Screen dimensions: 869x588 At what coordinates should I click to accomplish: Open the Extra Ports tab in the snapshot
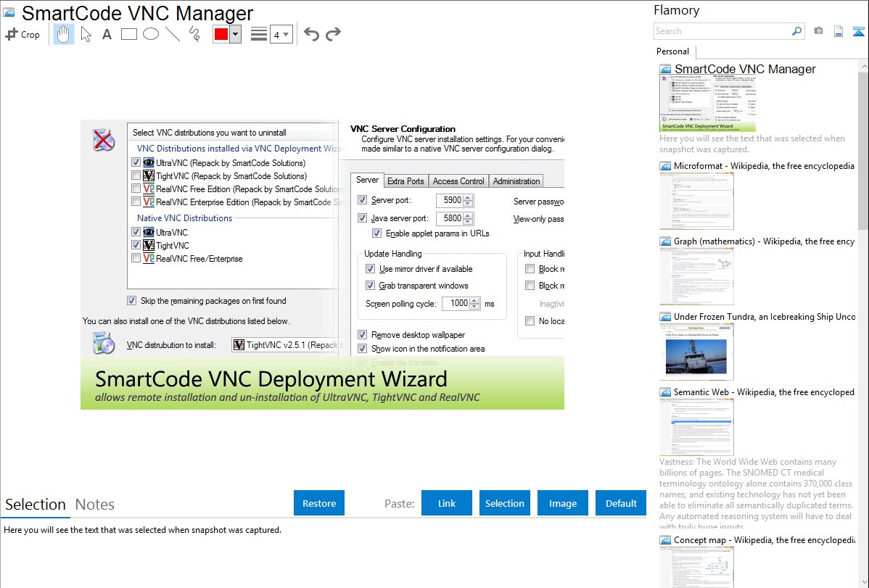(x=405, y=181)
